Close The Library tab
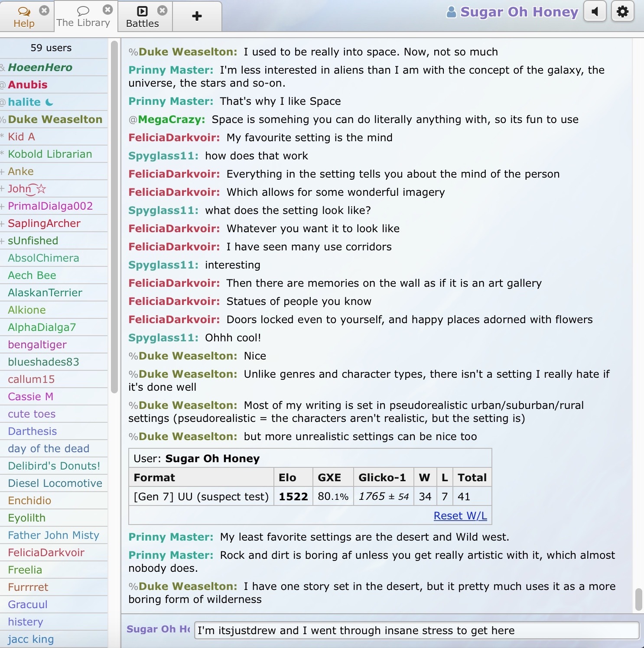The height and width of the screenshot is (648, 644). point(108,10)
